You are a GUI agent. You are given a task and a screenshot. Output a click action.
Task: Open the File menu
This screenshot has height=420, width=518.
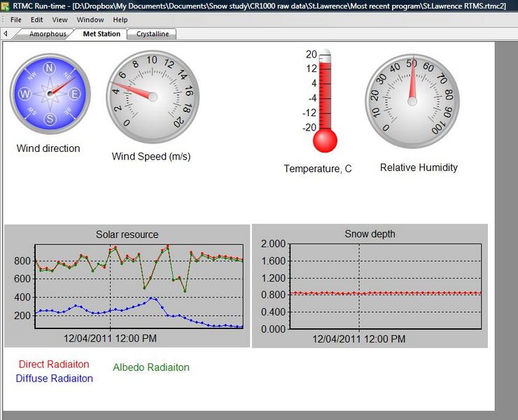coord(16,20)
